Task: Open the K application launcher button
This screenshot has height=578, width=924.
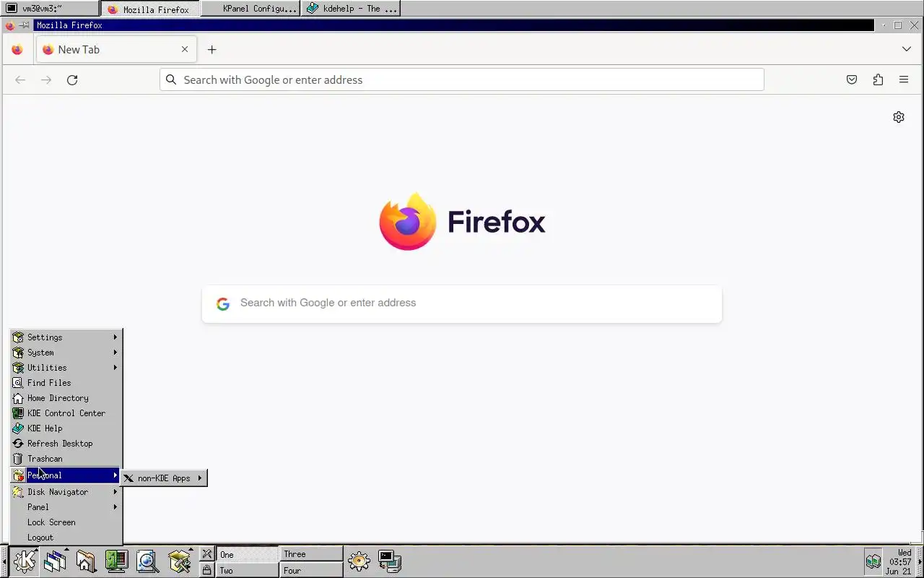Action: 24,561
